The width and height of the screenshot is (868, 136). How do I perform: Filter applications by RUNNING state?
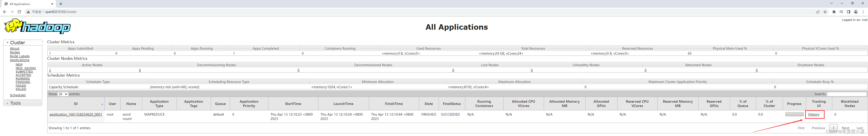(23, 79)
